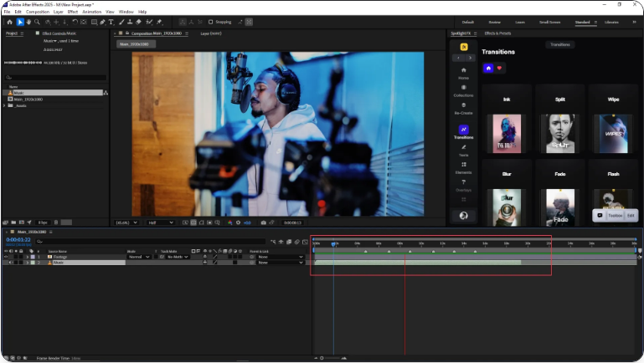Expand the _Assets folder in Project panel
This screenshot has width=644, height=363.
pyautogui.click(x=6, y=105)
